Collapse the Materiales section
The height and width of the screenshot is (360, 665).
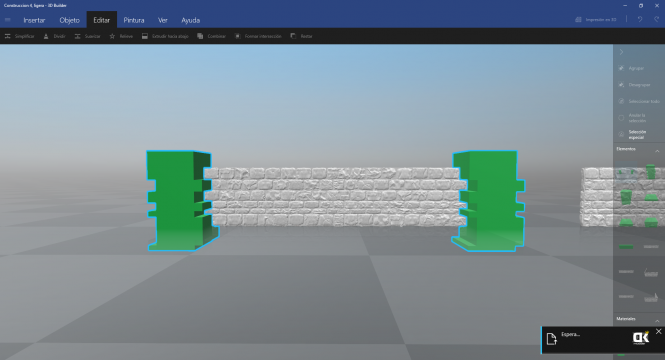click(x=657, y=321)
